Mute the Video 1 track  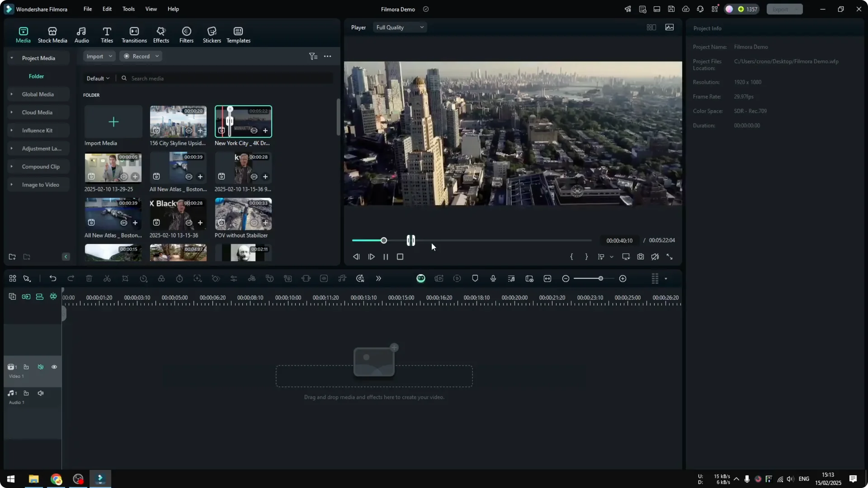tap(41, 367)
